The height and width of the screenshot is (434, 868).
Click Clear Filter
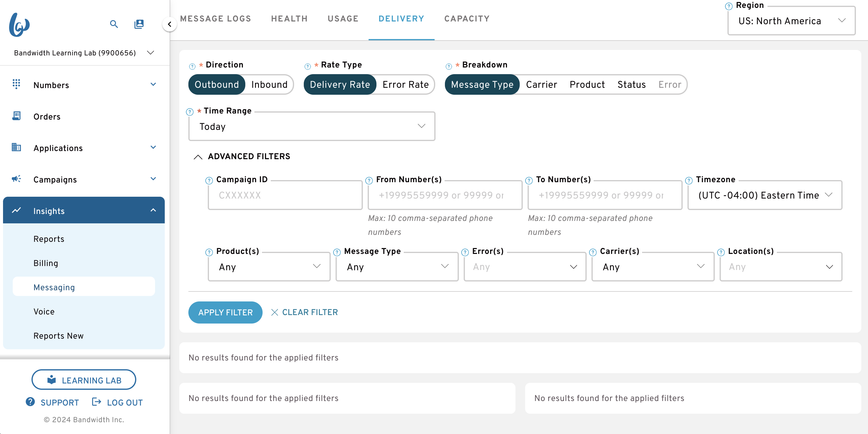304,312
